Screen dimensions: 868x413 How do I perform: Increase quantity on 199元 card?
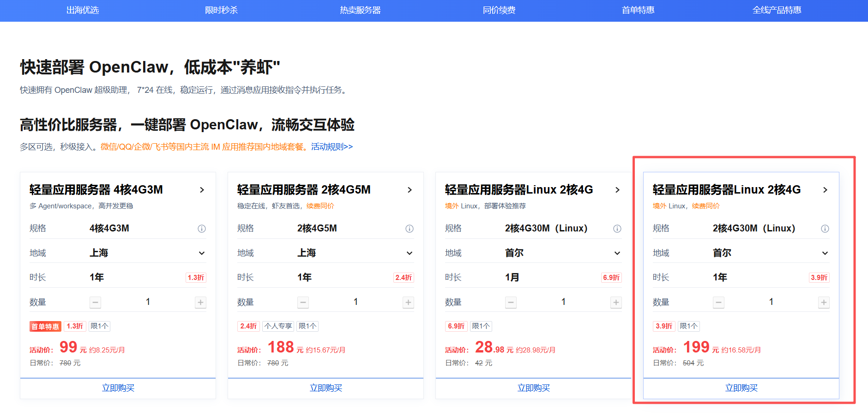[824, 303]
